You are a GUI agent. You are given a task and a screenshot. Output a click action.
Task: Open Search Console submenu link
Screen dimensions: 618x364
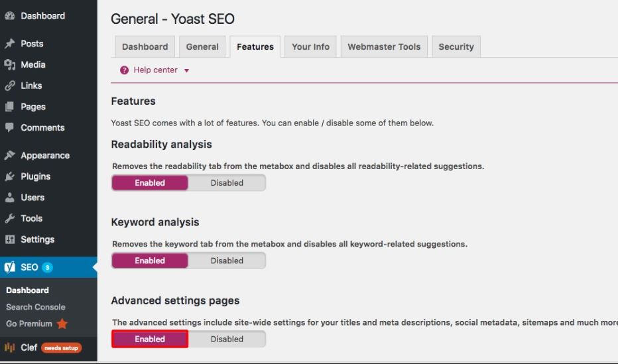(x=35, y=307)
